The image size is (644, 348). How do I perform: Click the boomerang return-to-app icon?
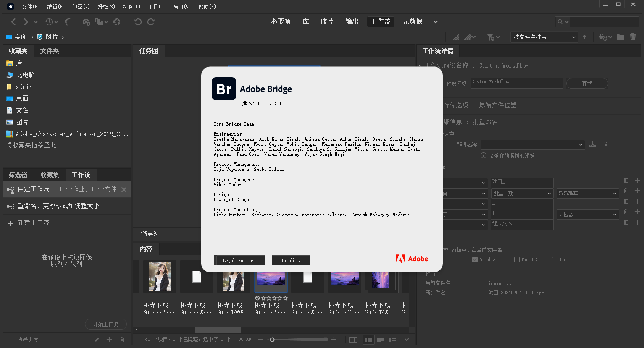pyautogui.click(x=68, y=22)
